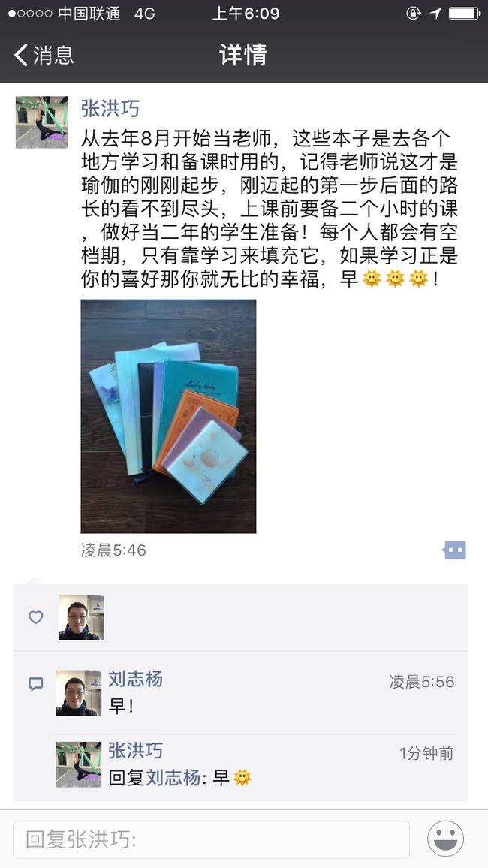Tap the rotation lock status icon
The height and width of the screenshot is (868, 488).
tap(414, 14)
